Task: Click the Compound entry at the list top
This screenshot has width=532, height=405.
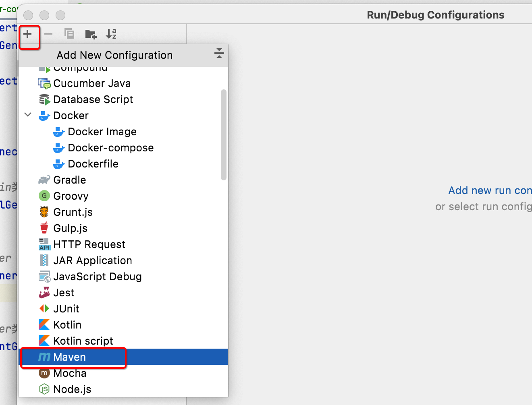Action: [x=123, y=71]
